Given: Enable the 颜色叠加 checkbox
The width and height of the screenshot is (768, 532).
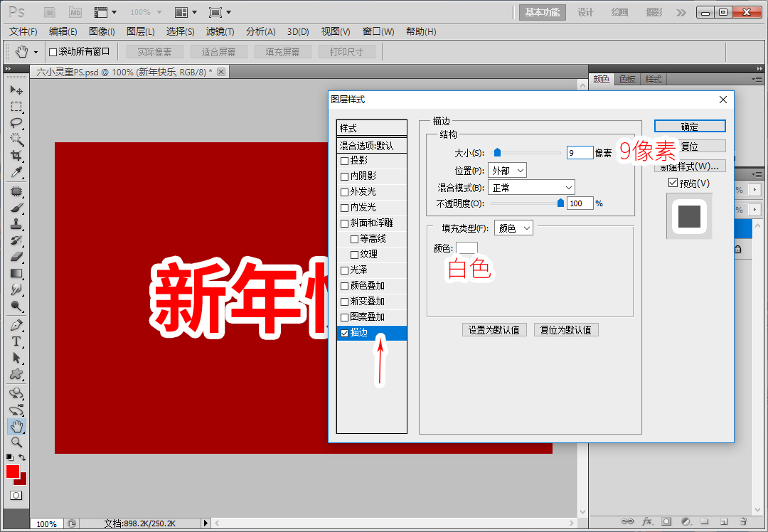Looking at the screenshot, I should 344,286.
